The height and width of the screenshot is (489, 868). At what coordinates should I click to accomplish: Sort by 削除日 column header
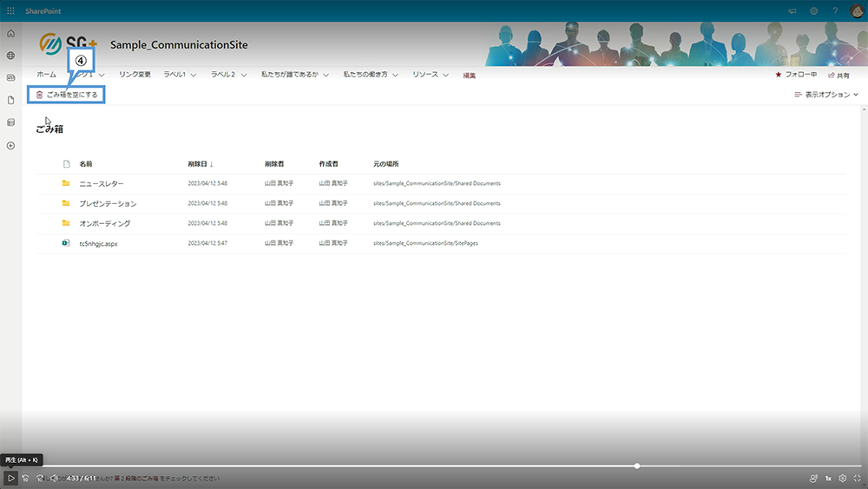[201, 164]
